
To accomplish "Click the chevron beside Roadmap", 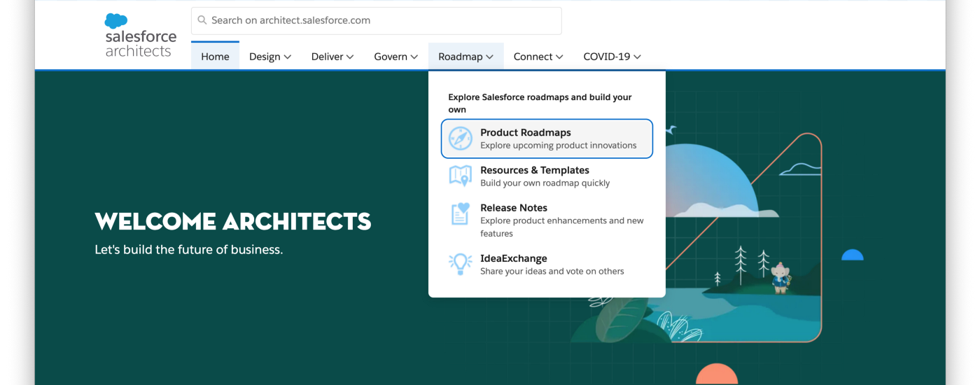I will pyautogui.click(x=489, y=57).
